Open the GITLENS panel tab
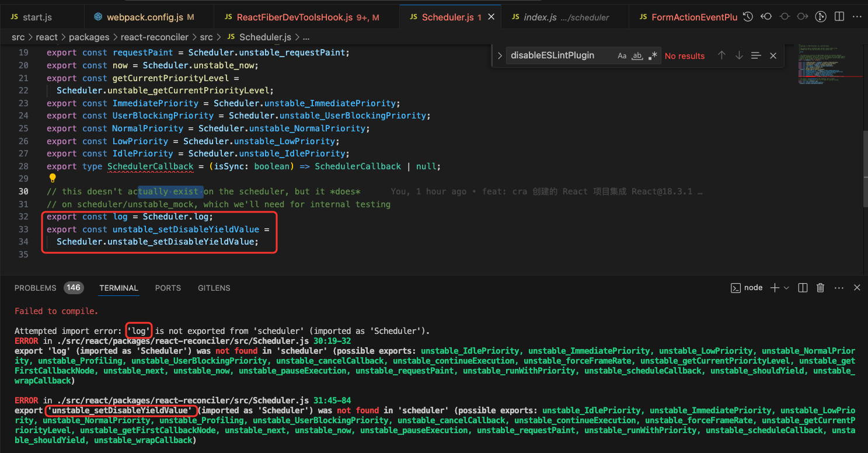868x453 pixels. [214, 288]
